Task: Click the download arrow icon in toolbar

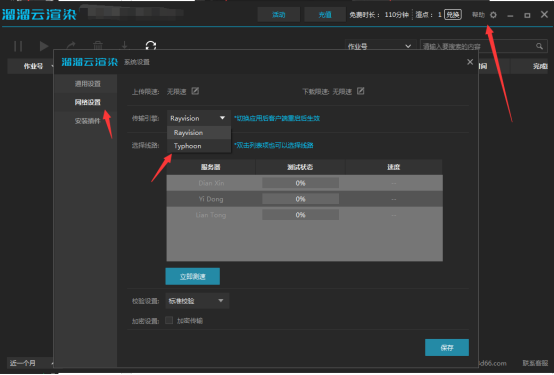Action: 124,46
